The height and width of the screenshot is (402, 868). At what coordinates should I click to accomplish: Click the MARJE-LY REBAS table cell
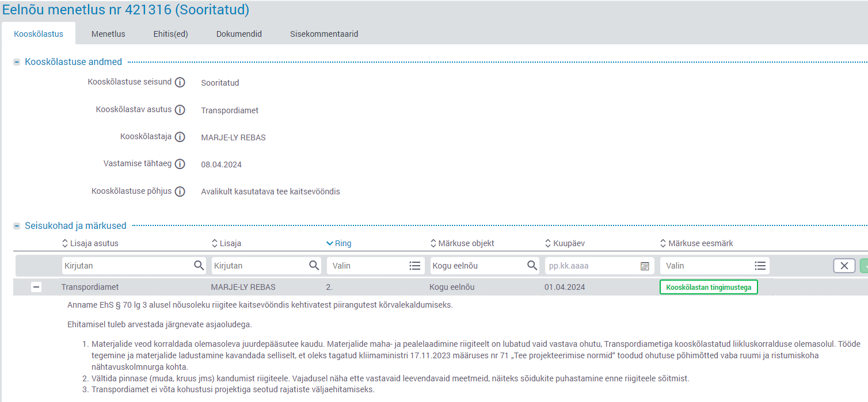pyautogui.click(x=243, y=287)
